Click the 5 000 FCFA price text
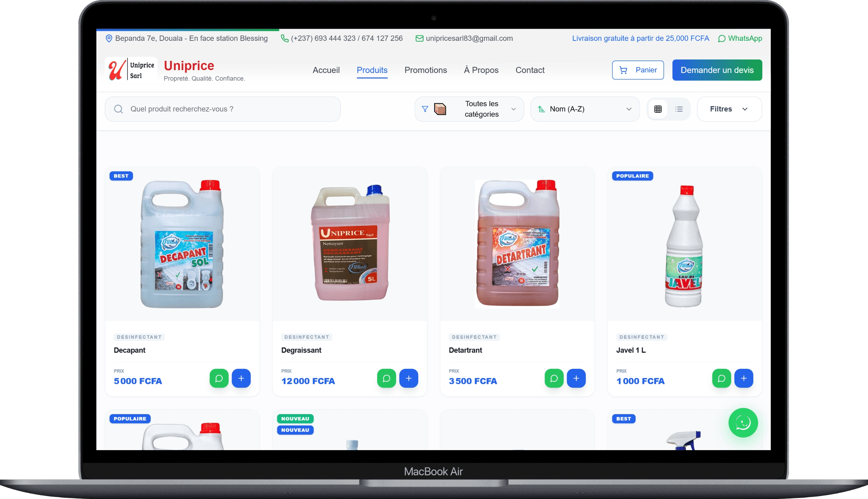The width and height of the screenshot is (868, 499). click(137, 381)
